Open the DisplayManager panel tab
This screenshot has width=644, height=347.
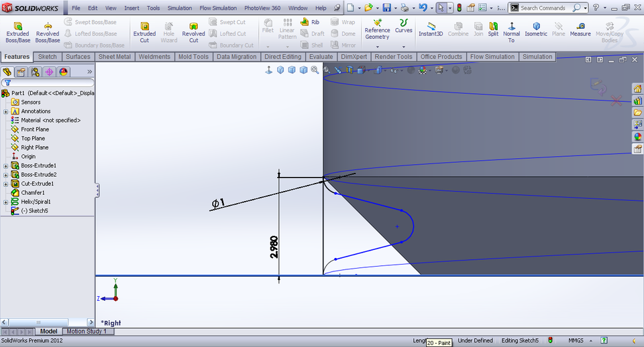63,72
